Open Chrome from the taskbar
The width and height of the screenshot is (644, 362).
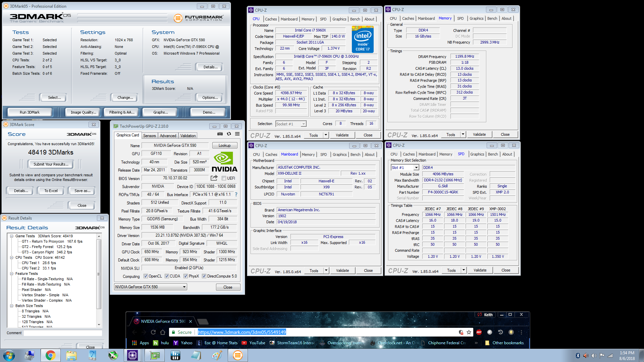pos(50,355)
